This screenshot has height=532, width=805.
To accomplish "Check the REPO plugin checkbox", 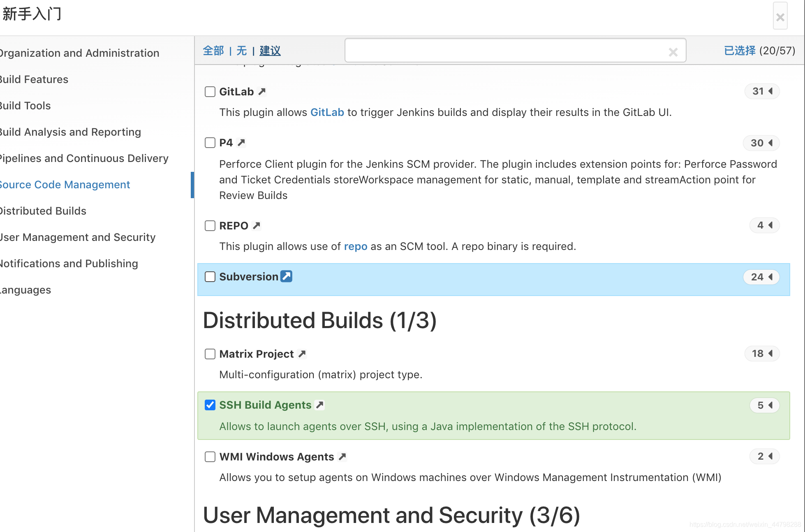I will [210, 226].
